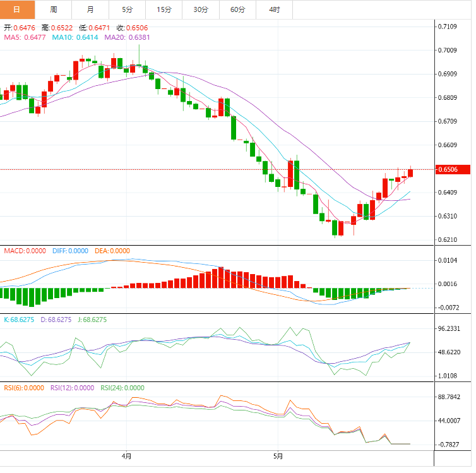Open the 30分 timeframe tab
This screenshot has height=473, width=476.
(201, 9)
